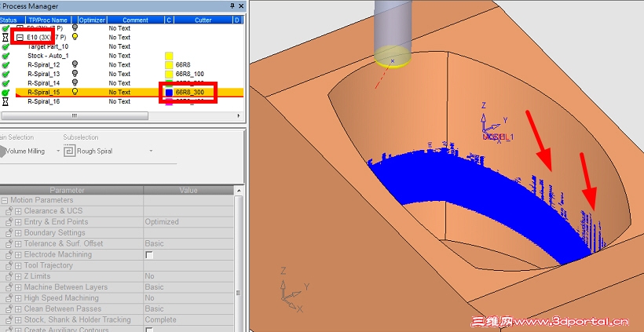This screenshot has width=644, height=332.
Task: Click the yellow cutter tool tip in the viewport
Action: click(x=393, y=57)
